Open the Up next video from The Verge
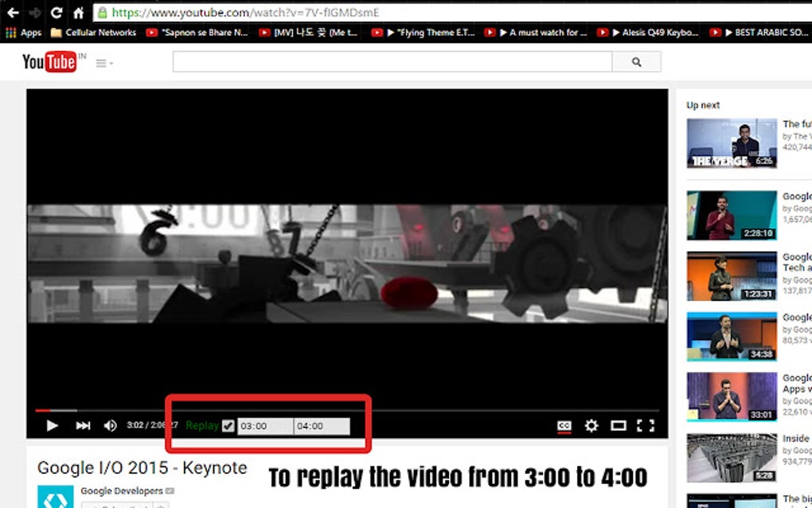 click(732, 143)
